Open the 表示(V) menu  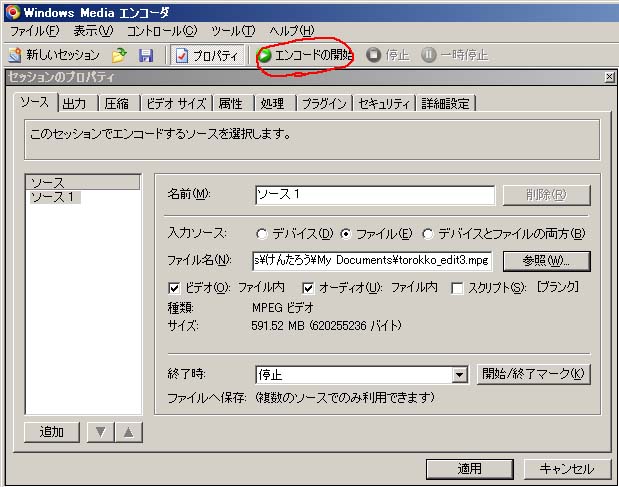pos(93,31)
